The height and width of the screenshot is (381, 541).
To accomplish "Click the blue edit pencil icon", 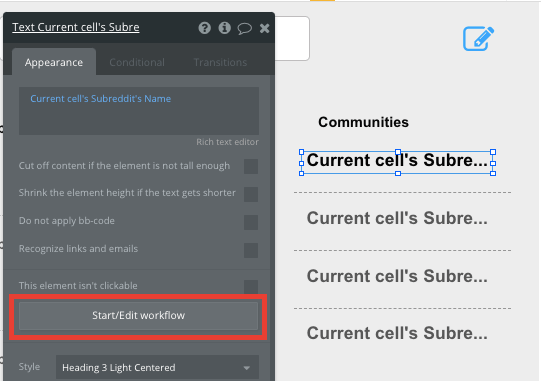I will coord(478,39).
